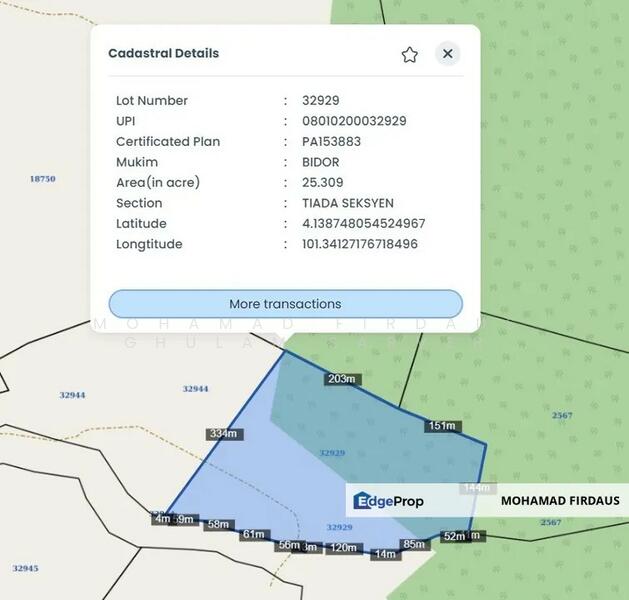629x600 pixels.
Task: Click the 151m boundary length label
Action: (441, 426)
